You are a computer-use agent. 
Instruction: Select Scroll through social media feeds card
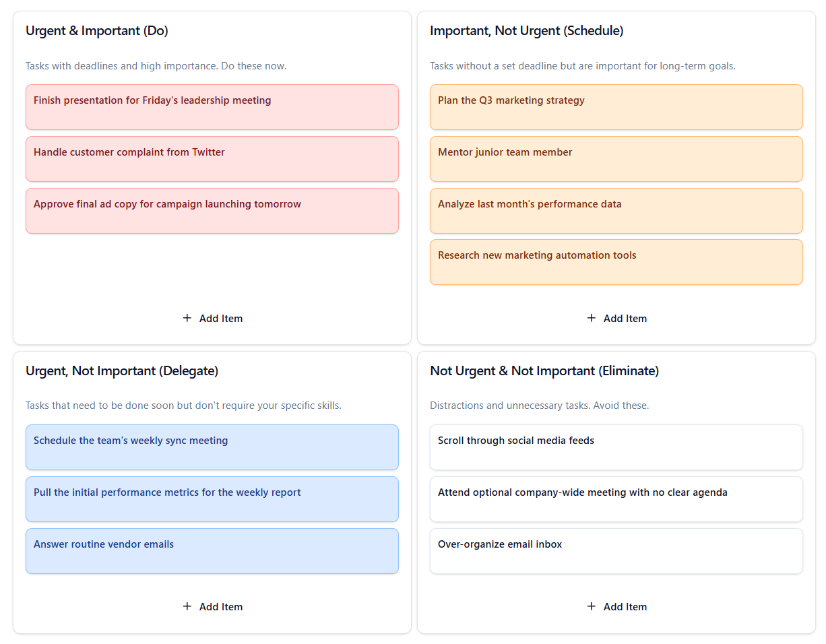[616, 447]
